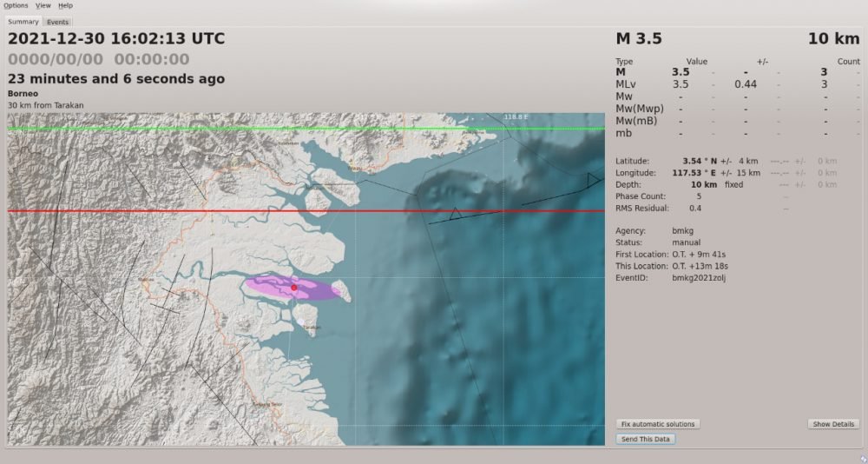Open the View menu
Screen dimensions: 868x464
[43, 5]
